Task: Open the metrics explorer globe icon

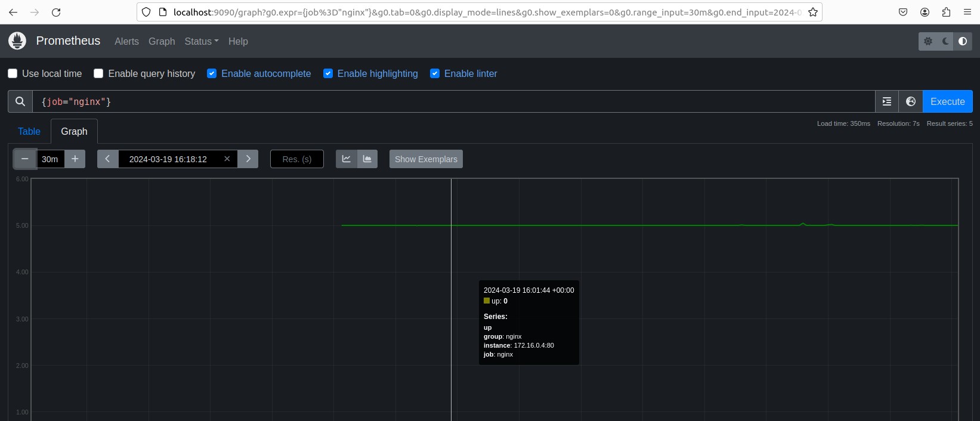Action: pyautogui.click(x=911, y=101)
